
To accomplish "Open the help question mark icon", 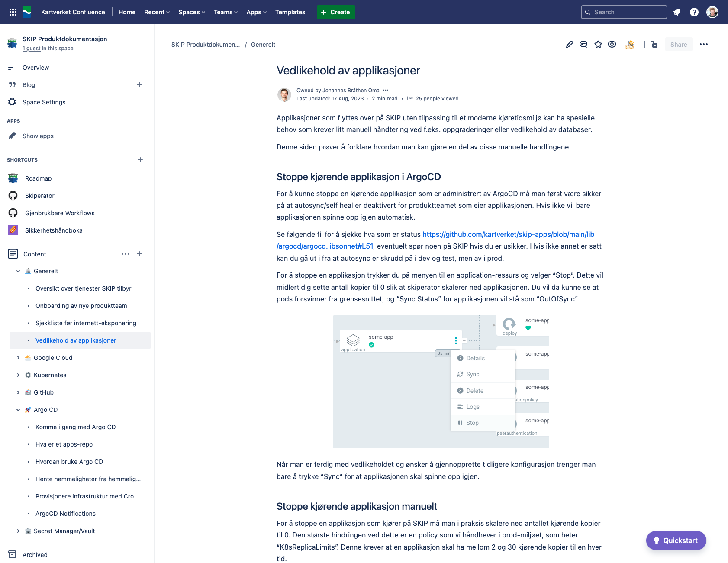I will pyautogui.click(x=694, y=12).
